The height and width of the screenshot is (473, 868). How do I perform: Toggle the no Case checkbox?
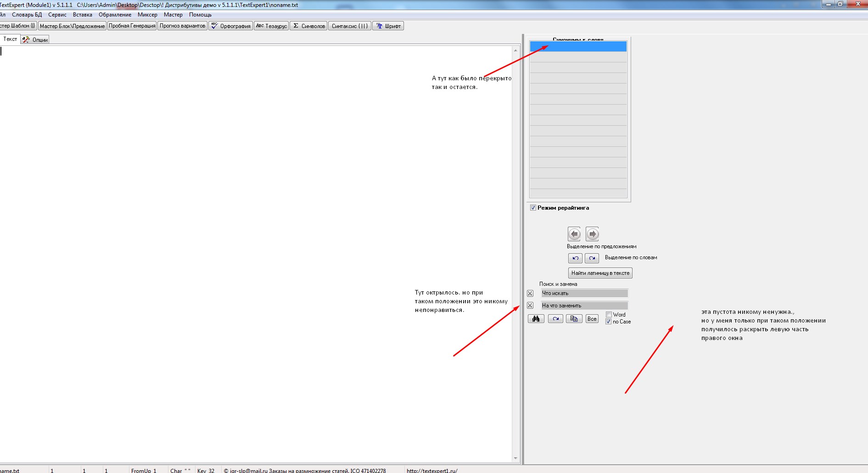609,322
